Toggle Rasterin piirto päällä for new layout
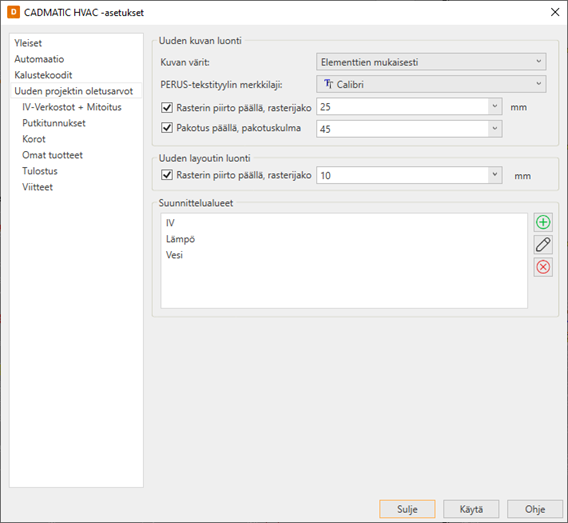 (x=167, y=175)
